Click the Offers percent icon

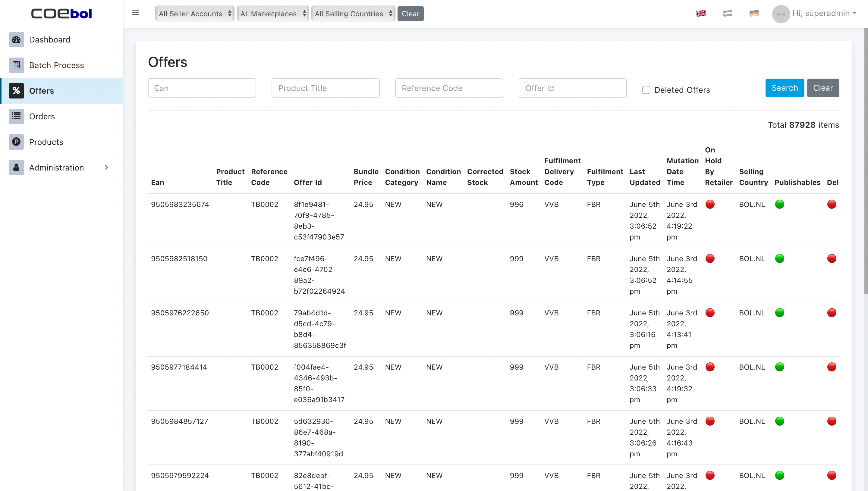(16, 91)
